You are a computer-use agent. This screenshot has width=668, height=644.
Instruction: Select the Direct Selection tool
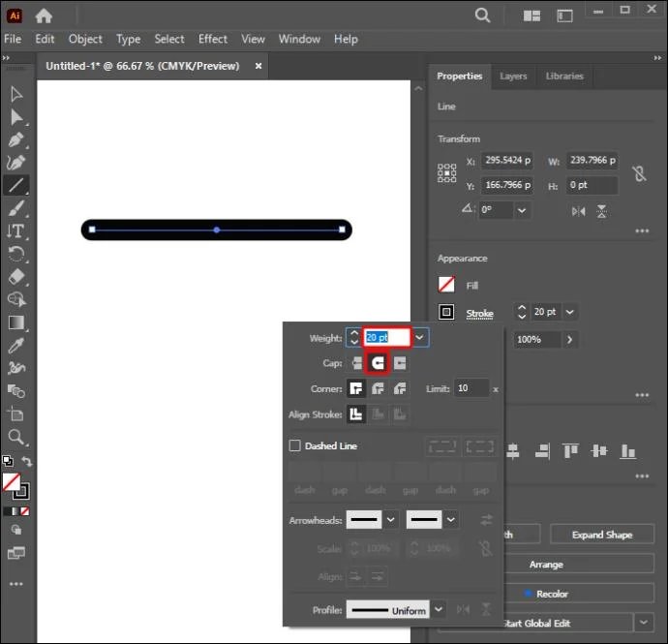[x=16, y=117]
